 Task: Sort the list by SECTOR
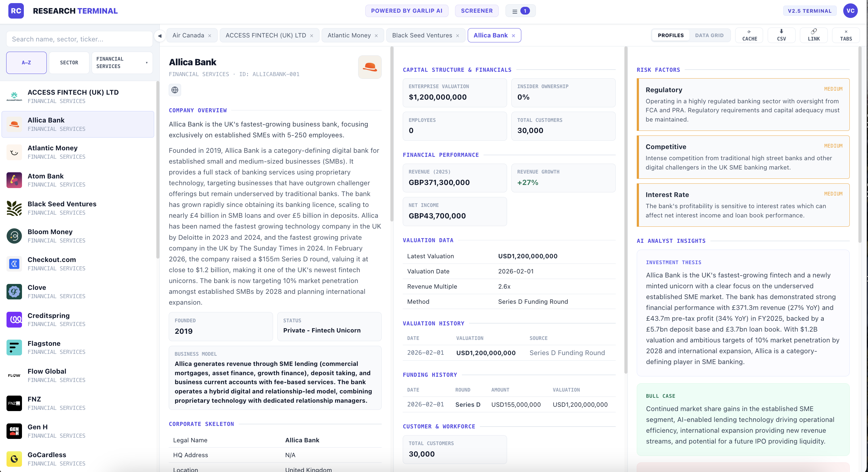[x=69, y=62]
